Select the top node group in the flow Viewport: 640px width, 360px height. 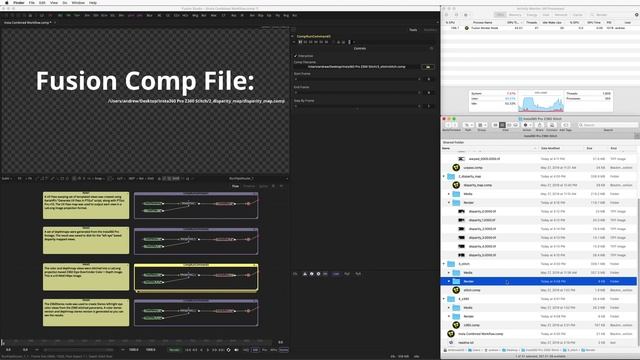[196, 205]
